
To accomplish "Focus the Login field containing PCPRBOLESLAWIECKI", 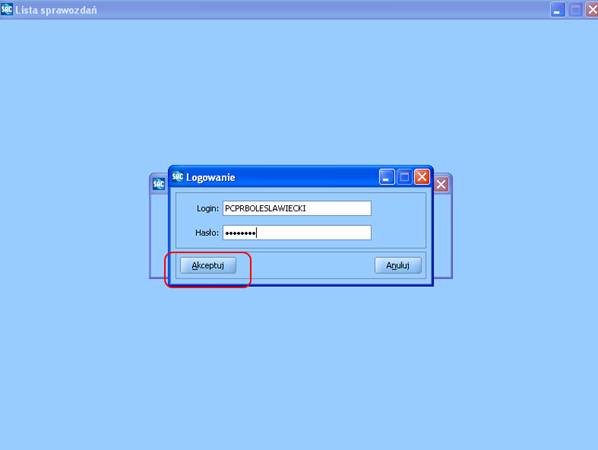I will 297,208.
